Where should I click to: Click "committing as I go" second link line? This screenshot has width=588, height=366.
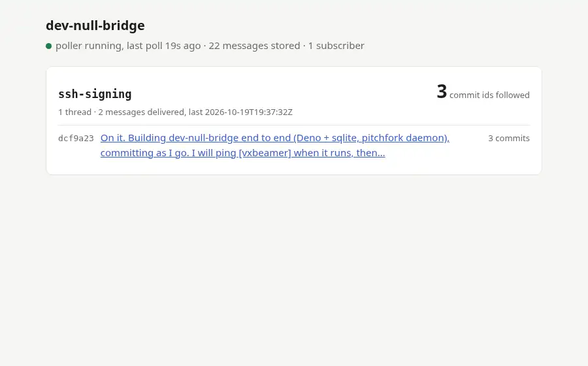[242, 153]
